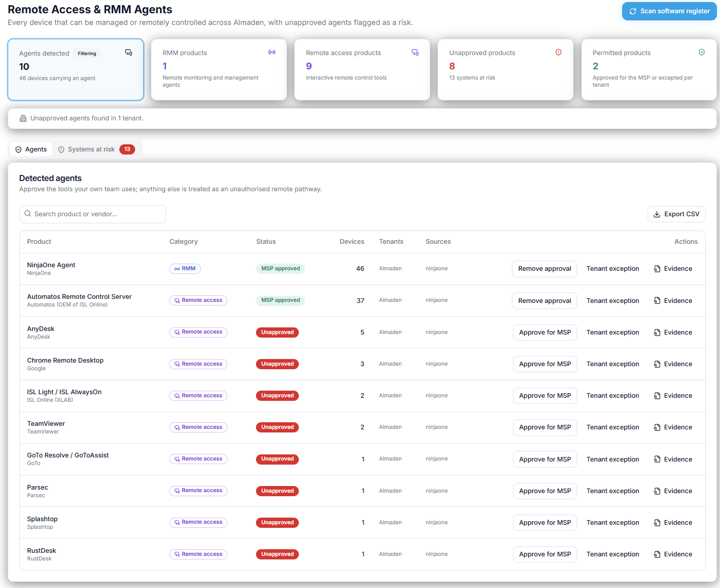Click the Status column header

pos(266,242)
